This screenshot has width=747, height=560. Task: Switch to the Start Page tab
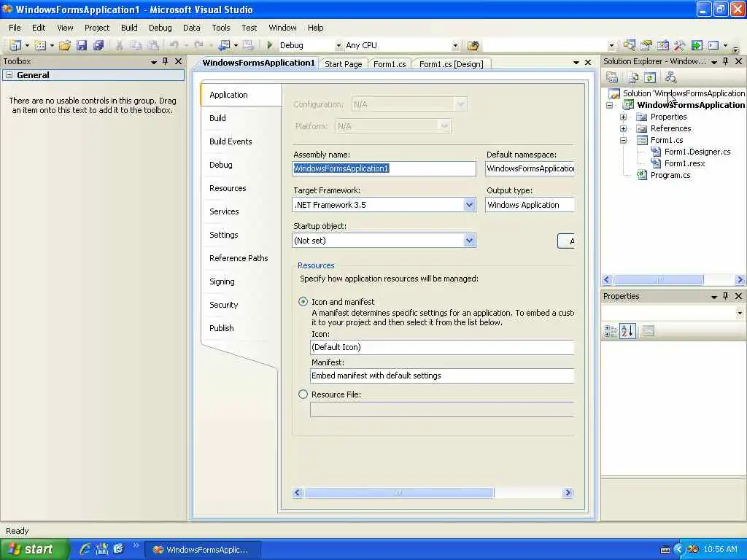pos(344,64)
